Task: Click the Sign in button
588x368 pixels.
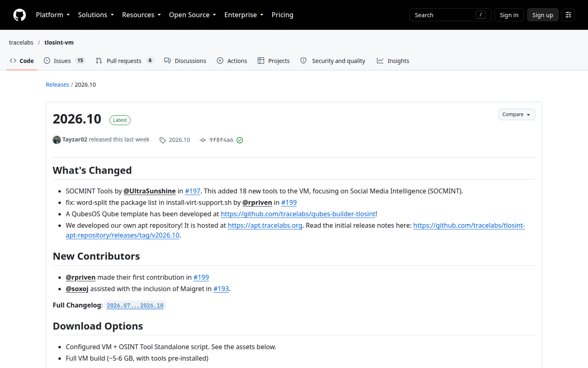Action: pos(509,15)
